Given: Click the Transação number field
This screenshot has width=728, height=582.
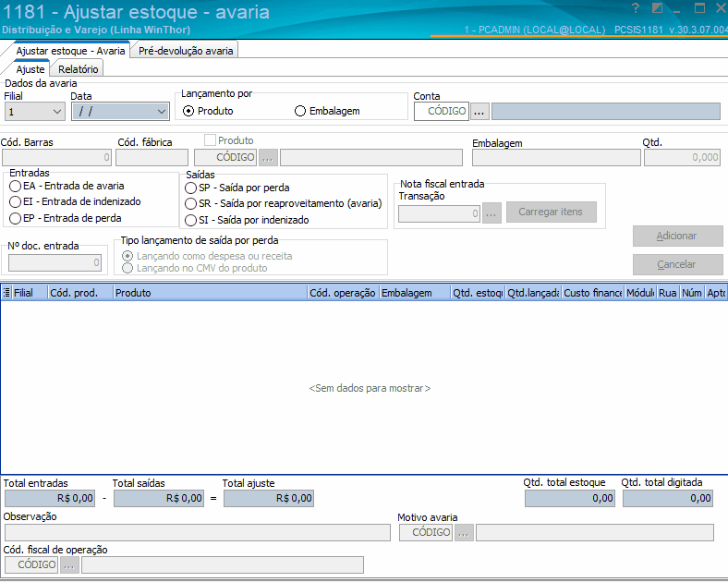Looking at the screenshot, I should click(439, 213).
